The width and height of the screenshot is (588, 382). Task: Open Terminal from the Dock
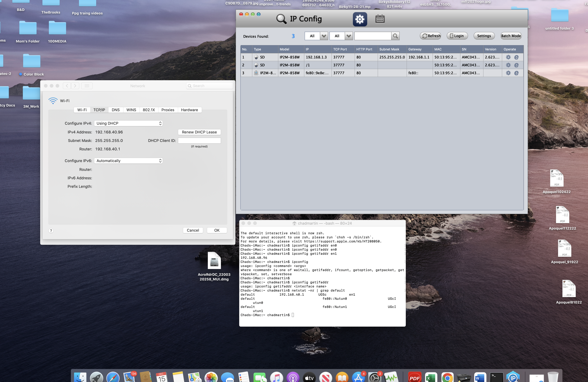pyautogui.click(x=497, y=377)
